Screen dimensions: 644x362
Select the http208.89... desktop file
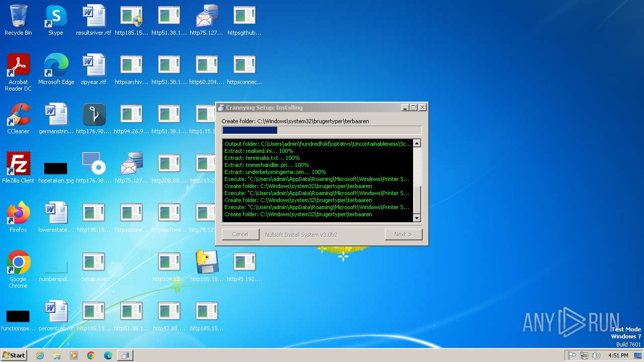(169, 168)
